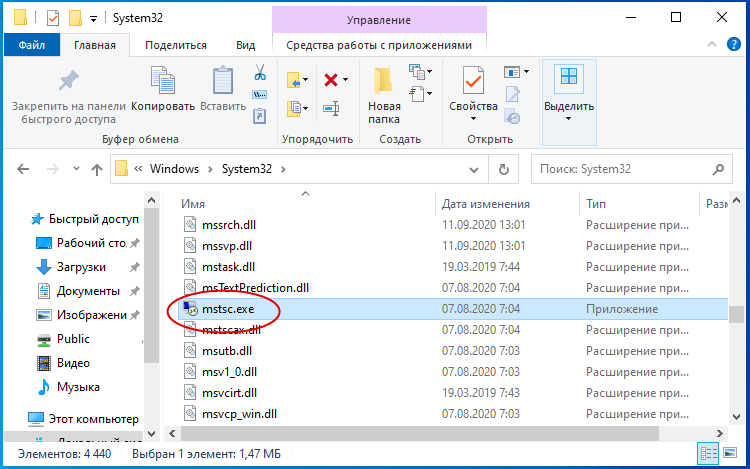Open the Вид ribbon tab
Screen dimensions: 750x469
point(245,45)
